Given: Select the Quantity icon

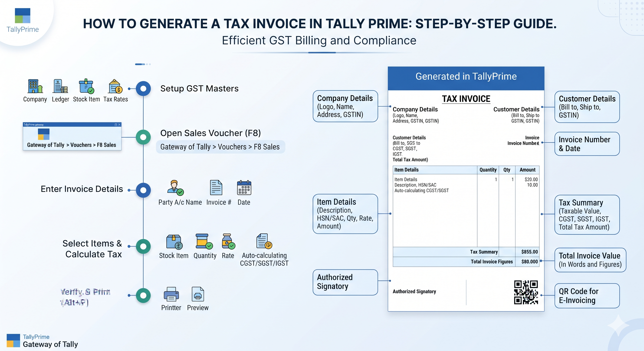Looking at the screenshot, I should click(x=204, y=241).
